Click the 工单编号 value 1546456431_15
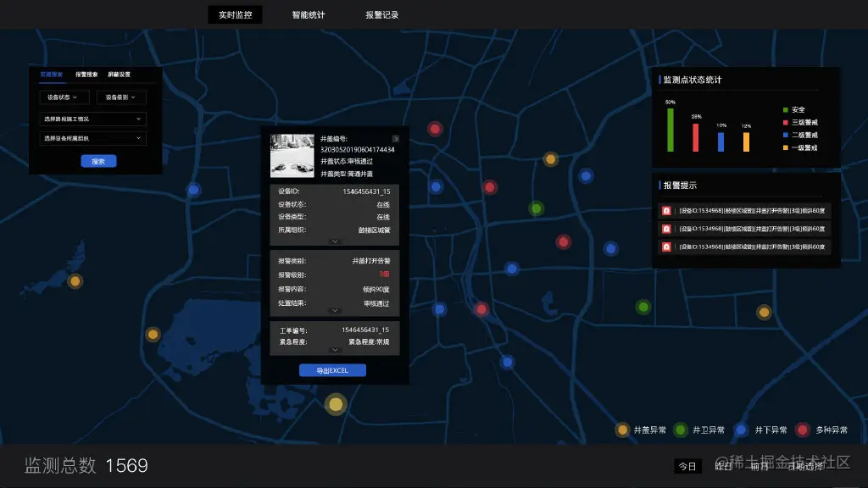The height and width of the screenshot is (488, 868). point(365,330)
